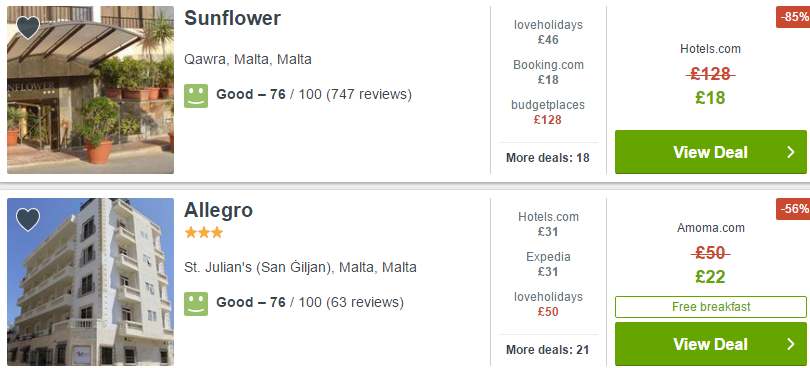The width and height of the screenshot is (810, 368).
Task: Choose the budgetplaces £128 offer
Action: click(548, 112)
